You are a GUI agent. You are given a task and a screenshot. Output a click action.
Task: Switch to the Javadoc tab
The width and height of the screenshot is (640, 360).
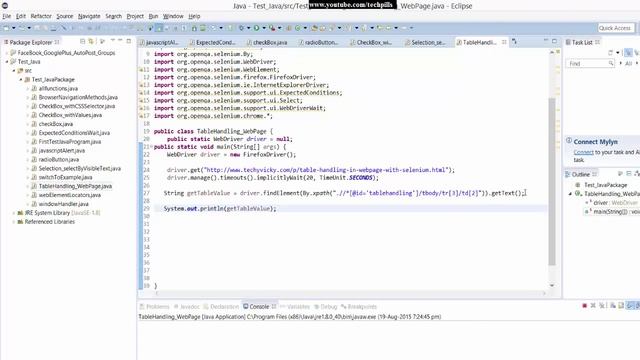pyautogui.click(x=187, y=307)
